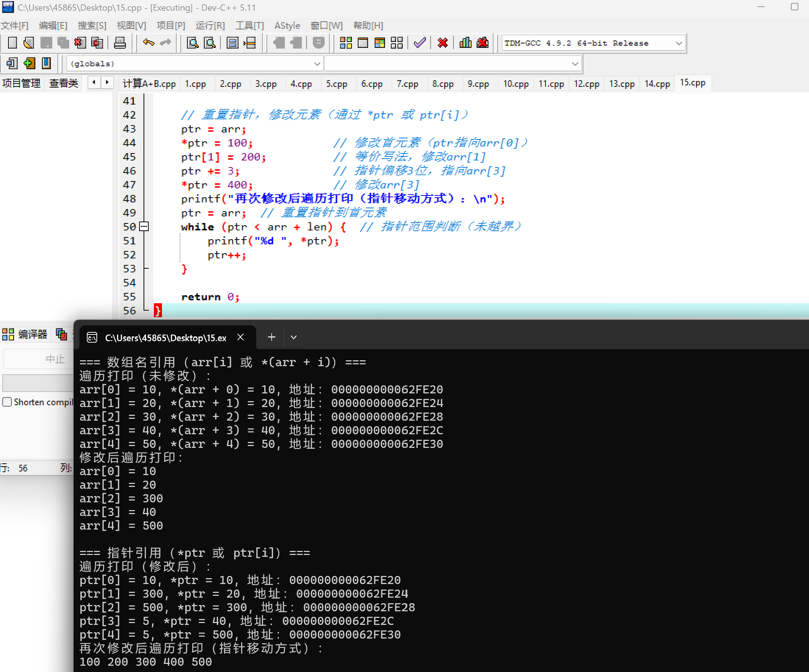Open the 运行[R] menu

tap(210, 25)
